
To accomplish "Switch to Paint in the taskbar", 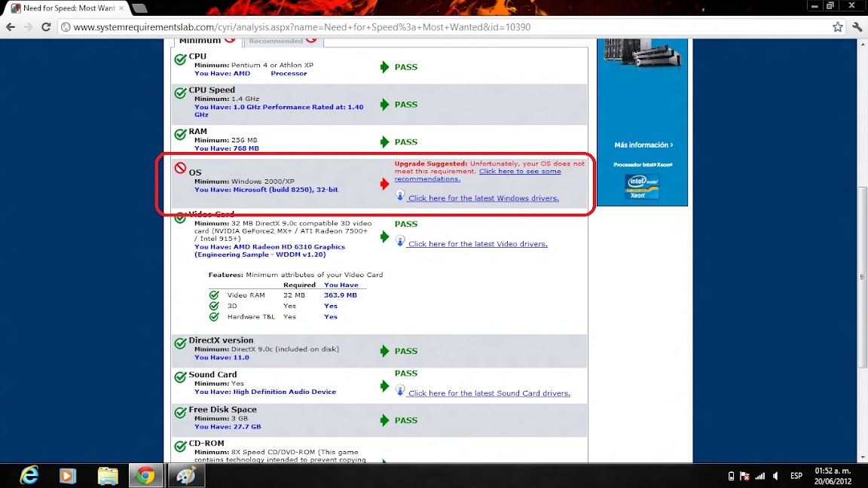I will [186, 476].
